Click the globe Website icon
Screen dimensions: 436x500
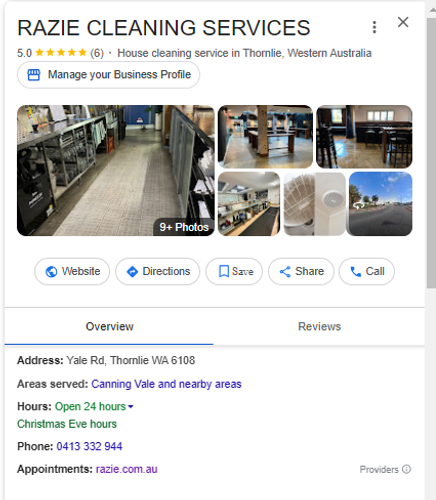point(51,272)
